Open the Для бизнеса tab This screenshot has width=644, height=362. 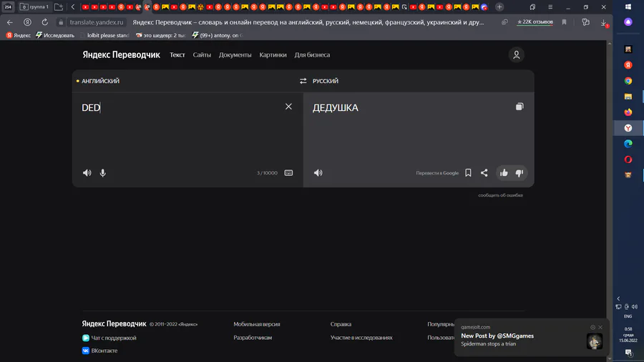[x=312, y=54]
